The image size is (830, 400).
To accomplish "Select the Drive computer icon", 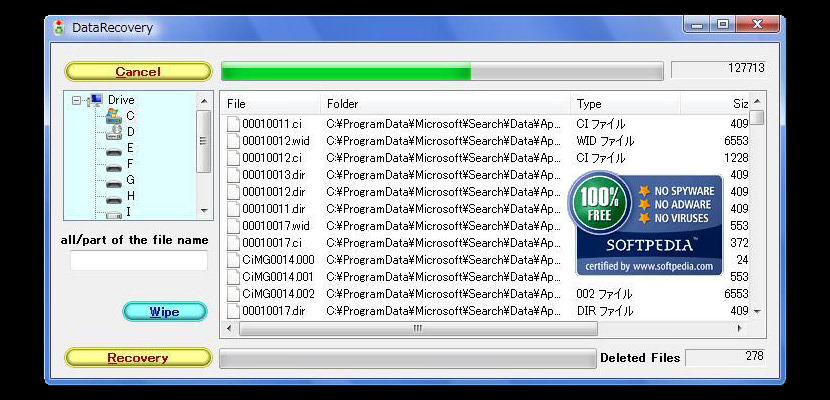I will pyautogui.click(x=95, y=100).
